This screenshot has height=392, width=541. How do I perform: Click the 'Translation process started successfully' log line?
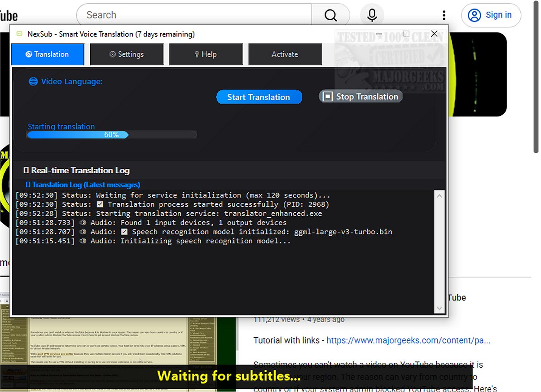[172, 204]
